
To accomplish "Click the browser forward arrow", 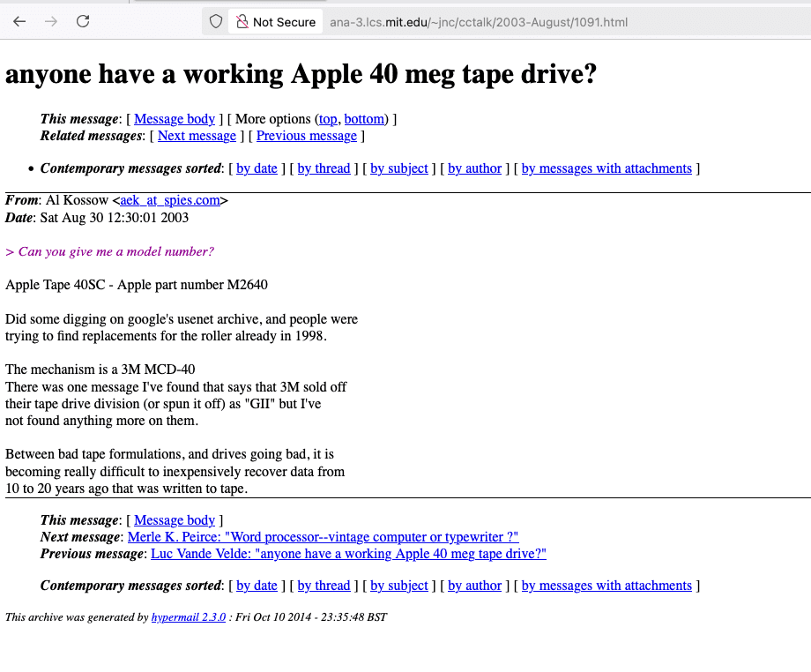I will [x=51, y=21].
